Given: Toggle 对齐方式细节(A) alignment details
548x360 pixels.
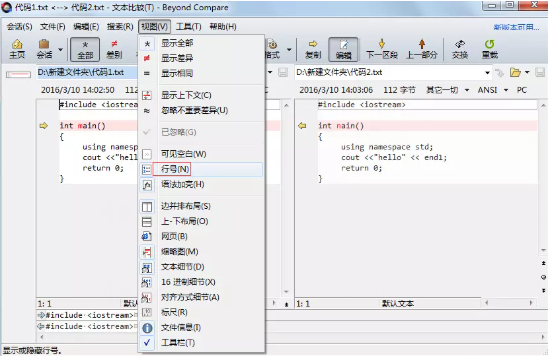Looking at the screenshot, I should 201,297.
